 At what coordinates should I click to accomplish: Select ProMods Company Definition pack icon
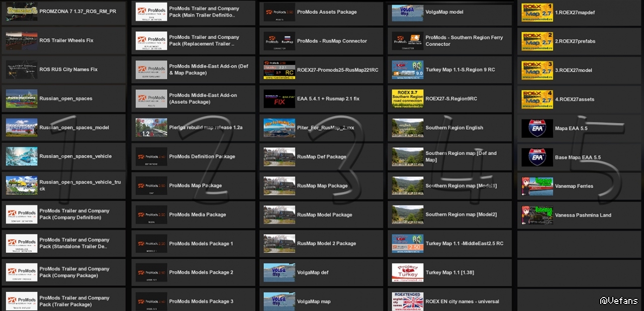click(22, 215)
